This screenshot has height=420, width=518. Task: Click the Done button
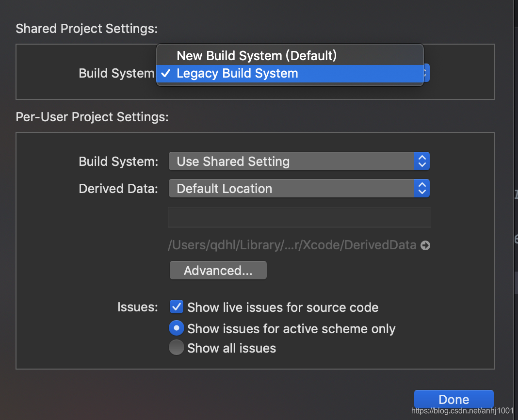tap(453, 399)
